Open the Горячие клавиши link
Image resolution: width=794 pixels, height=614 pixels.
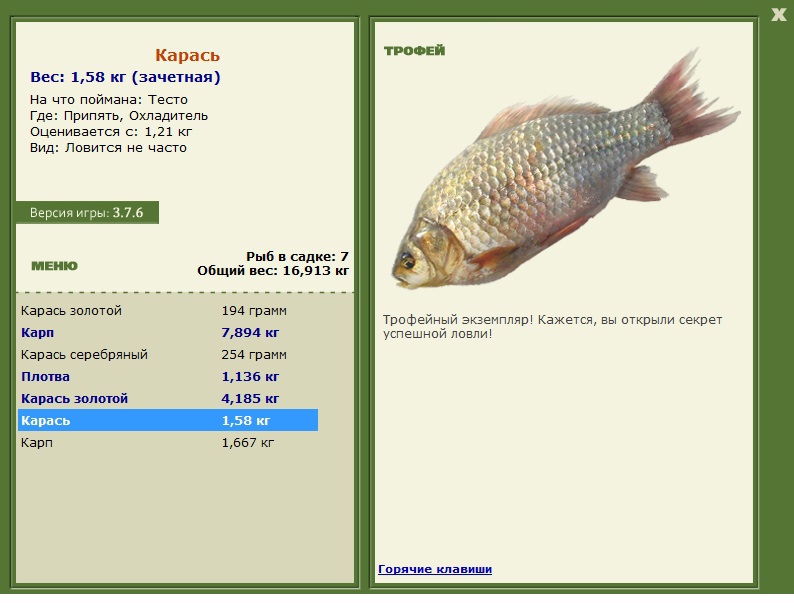[x=435, y=569]
